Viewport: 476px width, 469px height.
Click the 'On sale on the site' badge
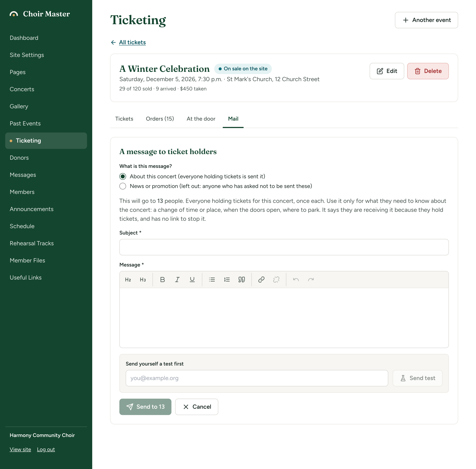click(243, 69)
